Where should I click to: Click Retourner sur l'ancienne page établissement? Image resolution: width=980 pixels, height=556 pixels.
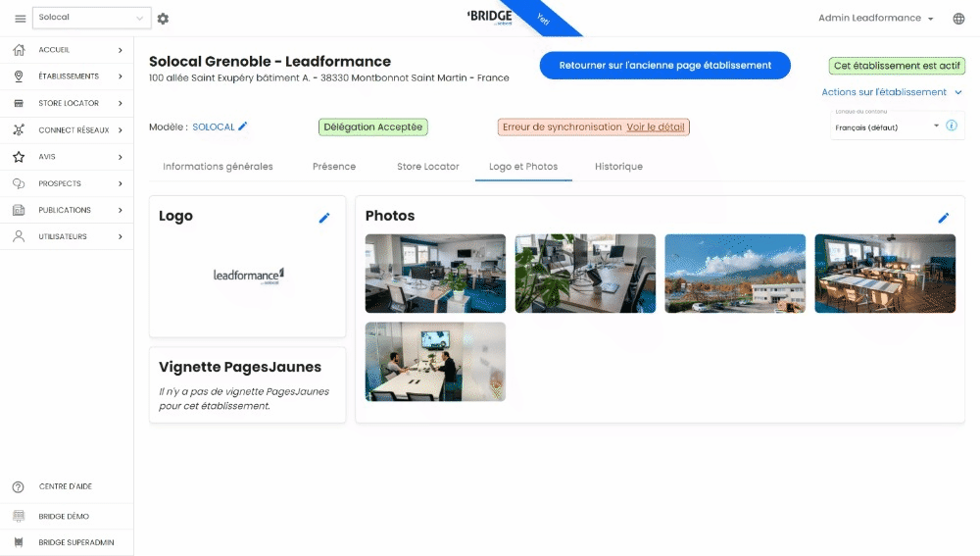pyautogui.click(x=665, y=65)
